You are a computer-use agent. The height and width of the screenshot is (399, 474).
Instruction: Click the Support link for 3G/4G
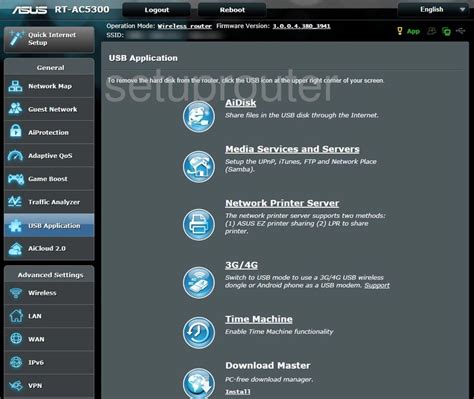(377, 285)
